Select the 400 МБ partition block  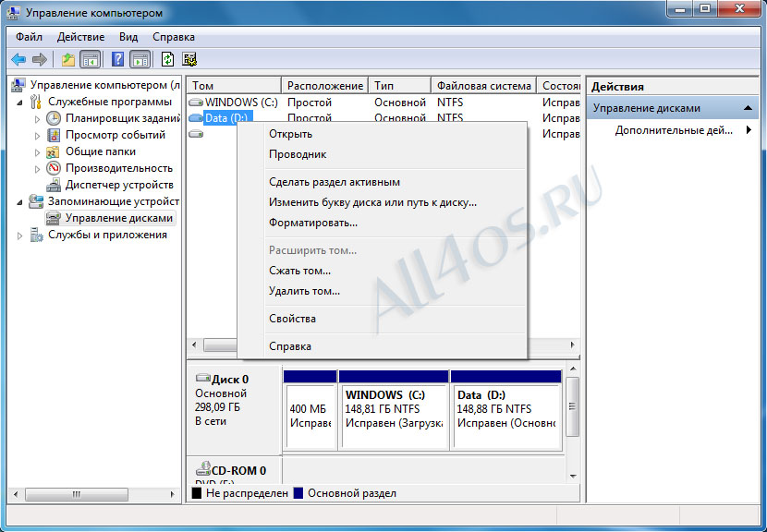point(310,410)
